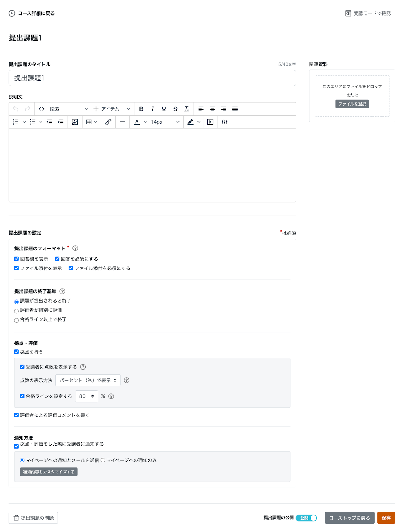The image size is (406, 532).
Task: Insert media video icon
Action: tap(210, 122)
